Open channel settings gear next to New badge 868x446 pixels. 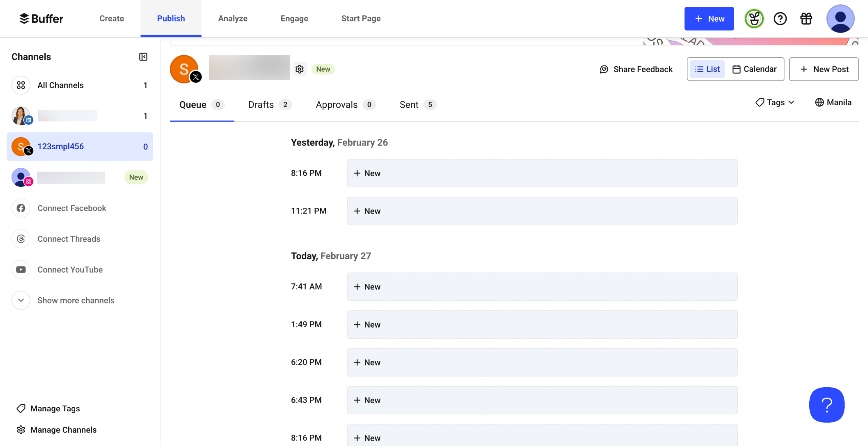point(299,69)
